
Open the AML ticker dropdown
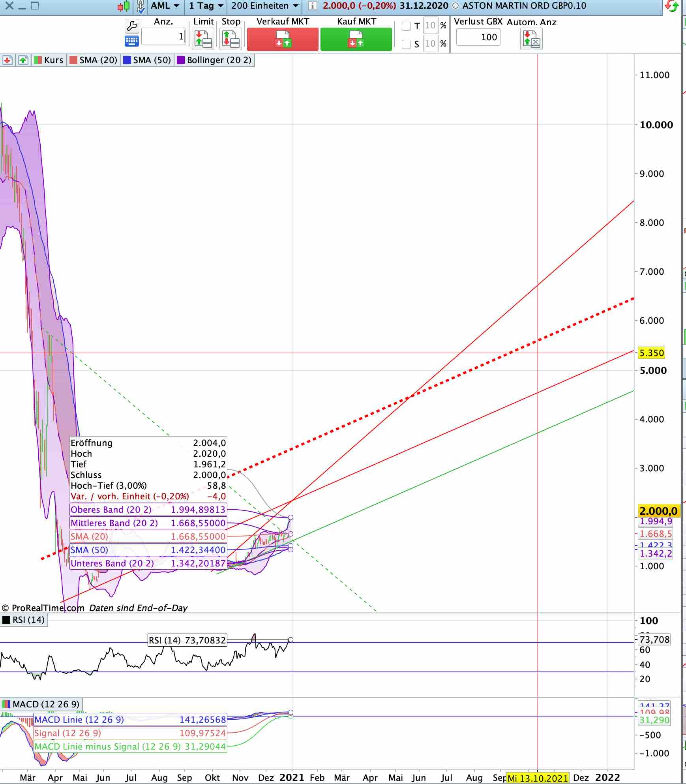165,6
